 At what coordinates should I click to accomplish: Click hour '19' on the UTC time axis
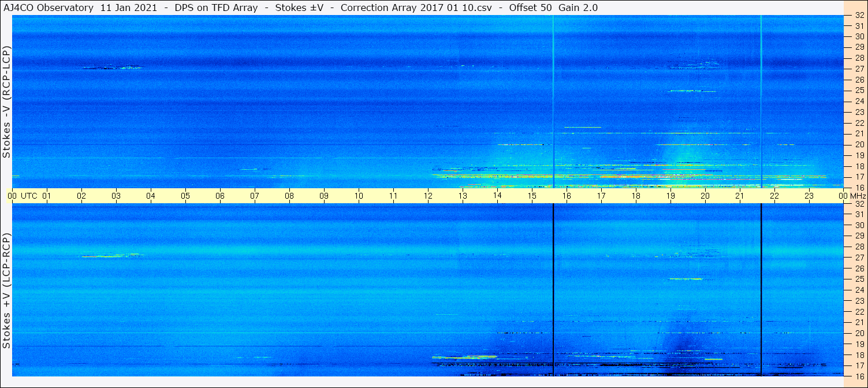click(x=670, y=196)
